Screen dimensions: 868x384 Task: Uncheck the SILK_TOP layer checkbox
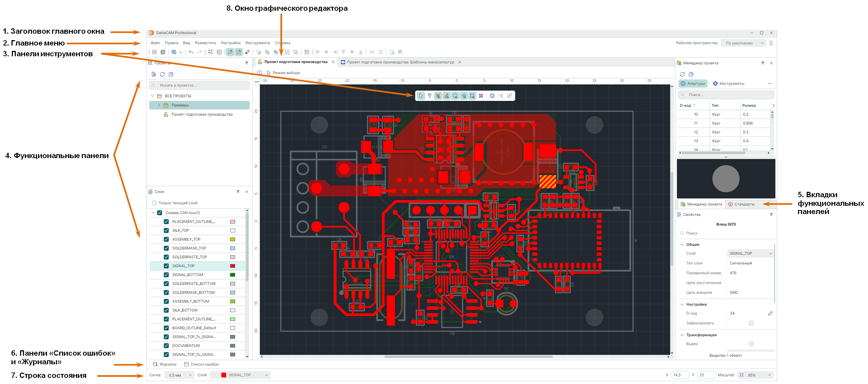166,231
